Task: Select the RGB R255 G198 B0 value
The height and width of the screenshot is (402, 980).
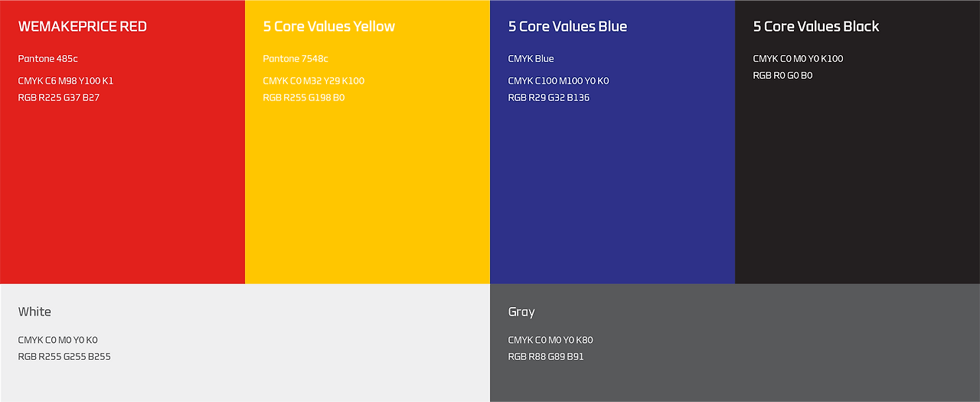Action: pos(304,97)
